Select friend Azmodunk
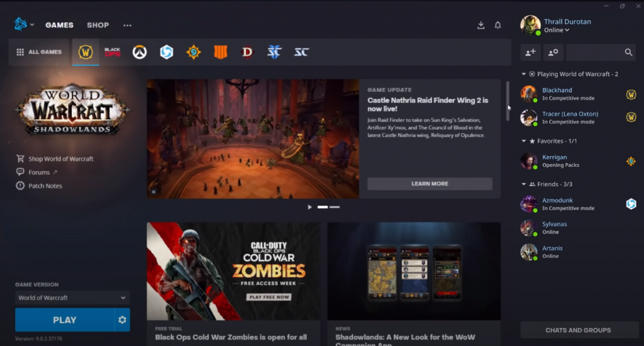This screenshot has width=644, height=346. click(579, 204)
